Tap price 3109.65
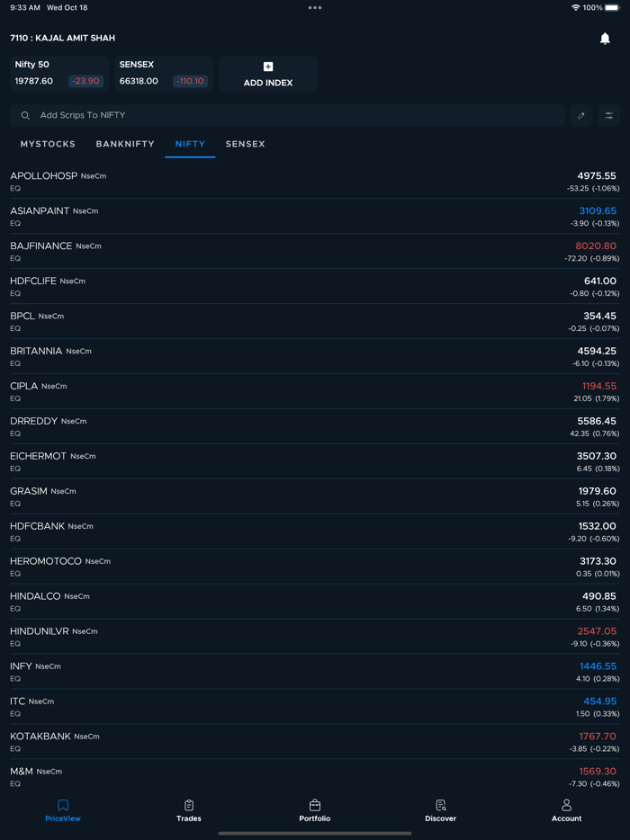 [x=598, y=211]
